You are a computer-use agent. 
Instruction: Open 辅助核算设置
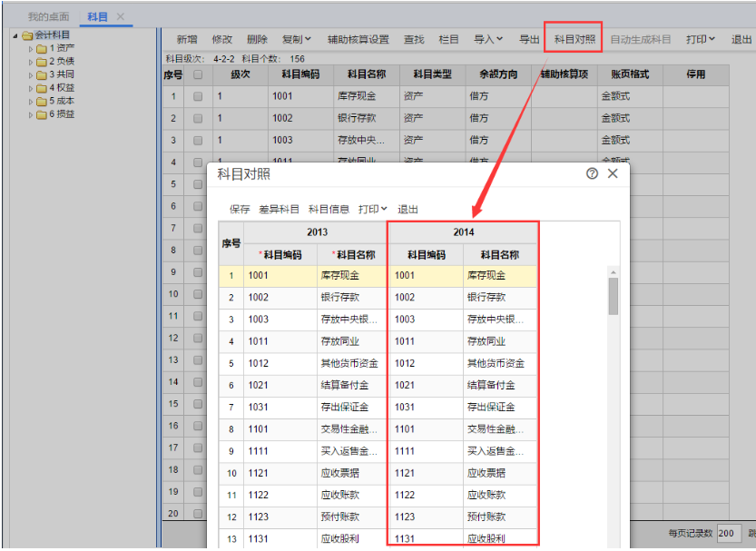pos(358,39)
